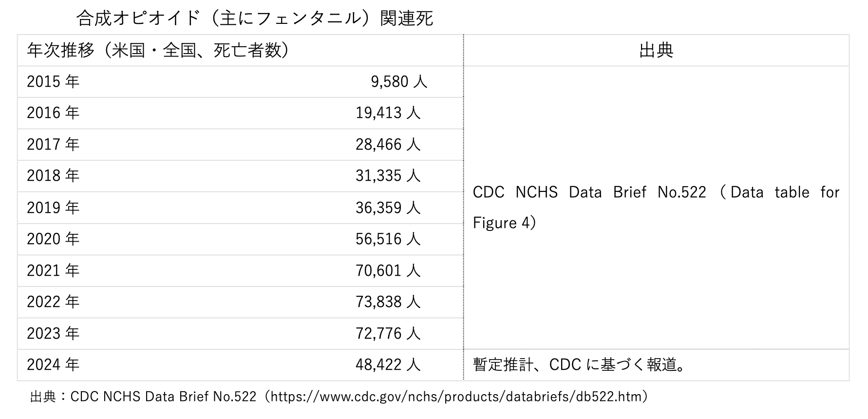This screenshot has width=868, height=419.
Task: Click the 2015 年 row label
Action: click(53, 82)
